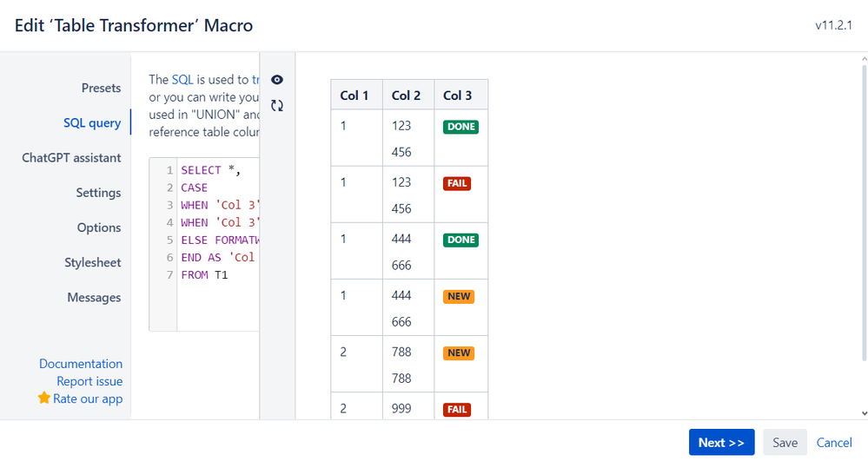
Task: Go to the Settings tab
Action: tap(98, 193)
